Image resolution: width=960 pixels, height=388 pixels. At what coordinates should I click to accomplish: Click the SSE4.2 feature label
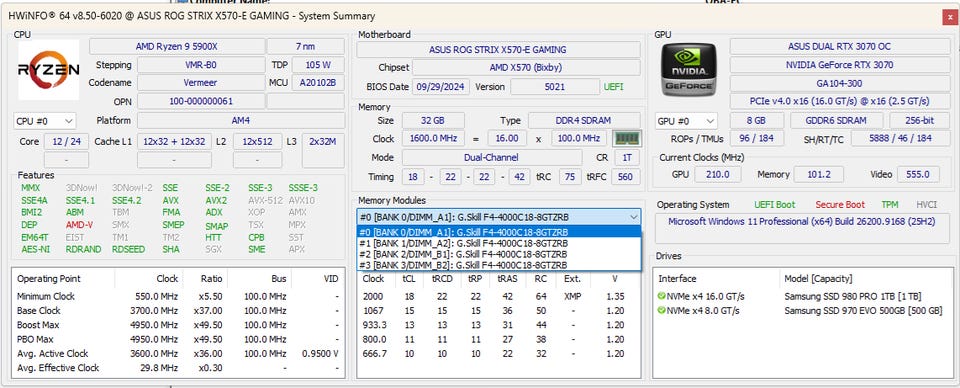126,200
